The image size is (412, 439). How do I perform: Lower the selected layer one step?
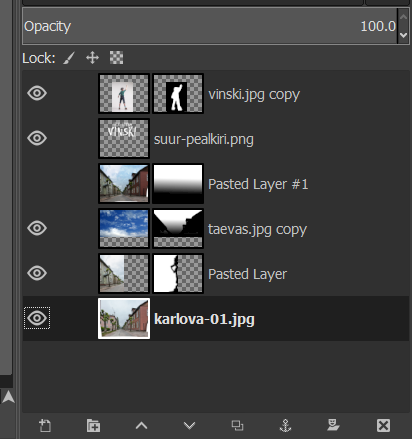(189, 426)
